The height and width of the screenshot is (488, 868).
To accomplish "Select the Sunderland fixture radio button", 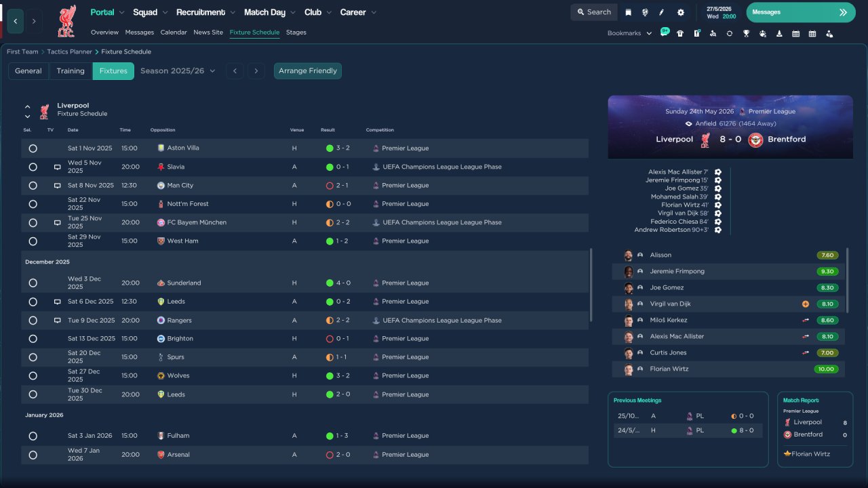I will coord(33,283).
